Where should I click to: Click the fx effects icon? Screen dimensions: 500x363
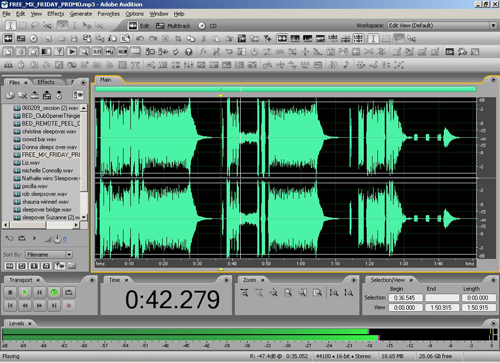[x=203, y=52]
